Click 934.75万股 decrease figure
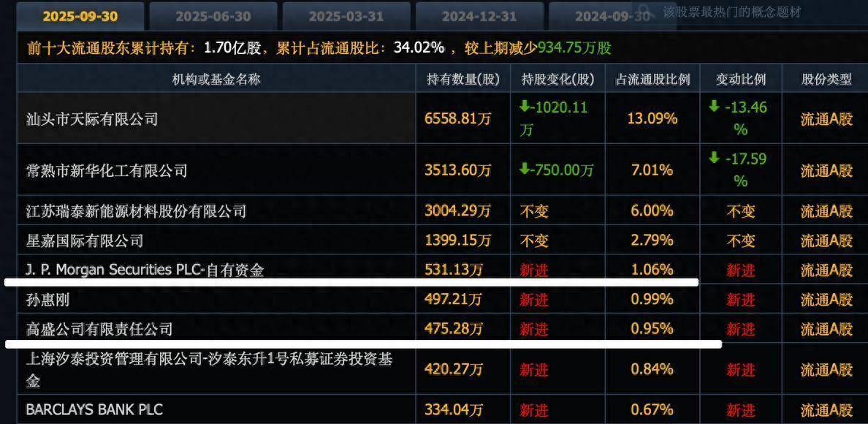Viewport: 868px width, 424px height. tap(574, 48)
